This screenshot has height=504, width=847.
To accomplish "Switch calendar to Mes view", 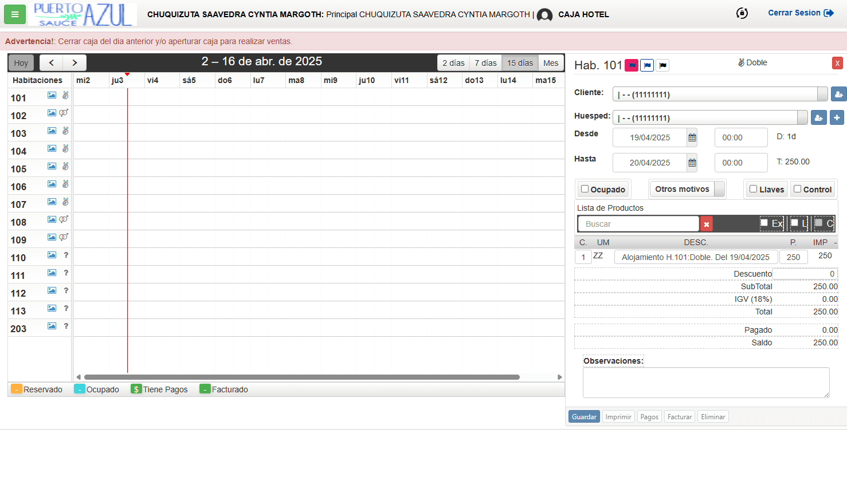I will (x=551, y=63).
